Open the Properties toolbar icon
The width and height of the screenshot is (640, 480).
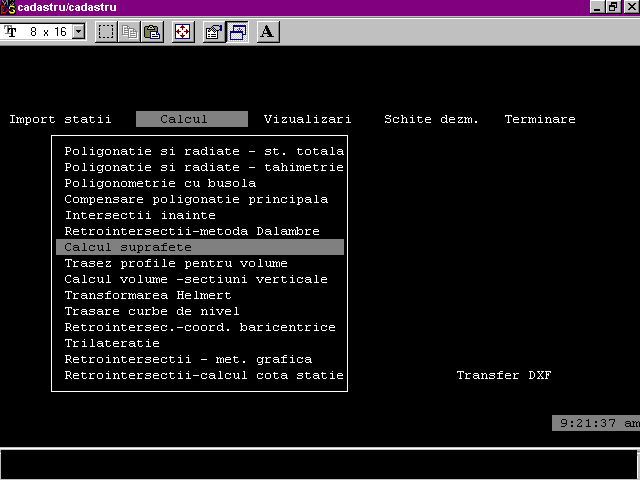(213, 32)
